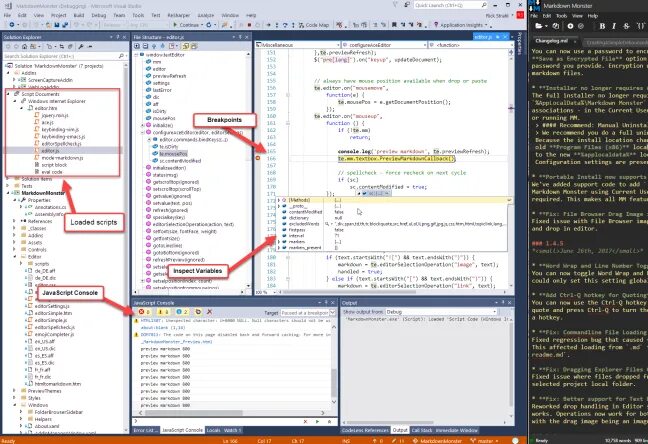Click the clear console red X icon

tap(210, 312)
